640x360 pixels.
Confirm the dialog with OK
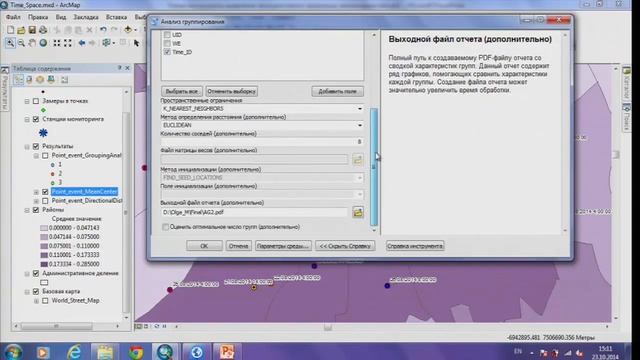point(204,246)
